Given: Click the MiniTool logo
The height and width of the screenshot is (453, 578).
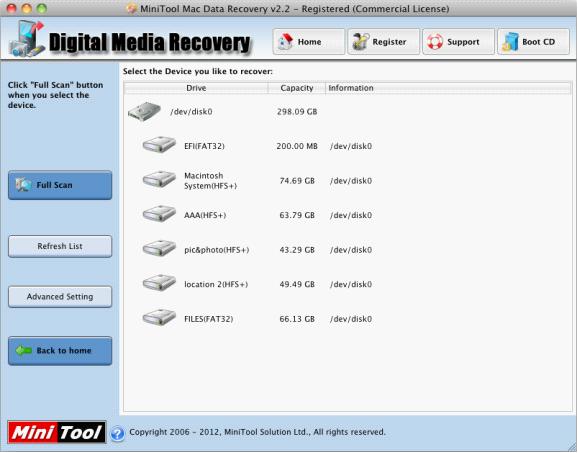Looking at the screenshot, I should click(x=57, y=432).
